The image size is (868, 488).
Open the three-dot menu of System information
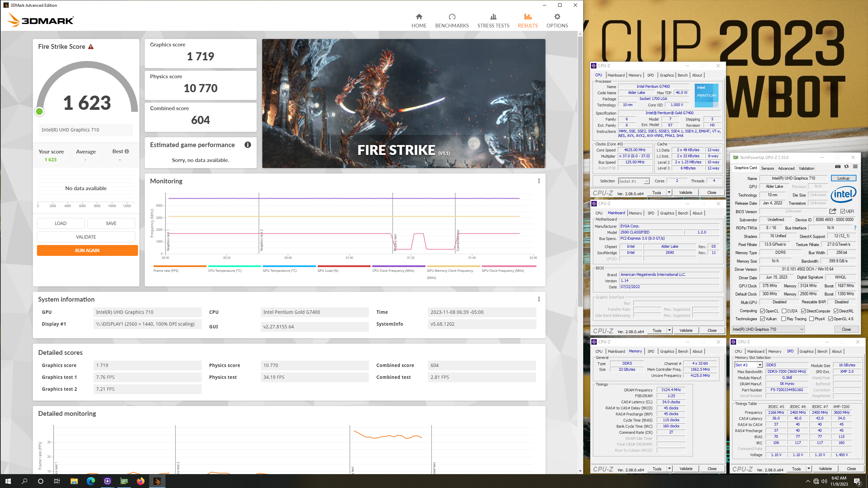pyautogui.click(x=539, y=299)
